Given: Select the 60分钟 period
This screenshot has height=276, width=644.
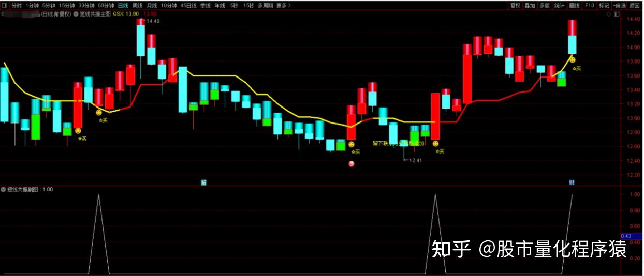Looking at the screenshot, I should [x=106, y=6].
